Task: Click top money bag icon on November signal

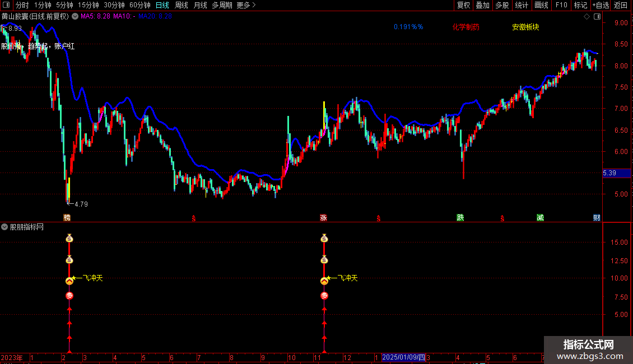Action: [x=324, y=239]
